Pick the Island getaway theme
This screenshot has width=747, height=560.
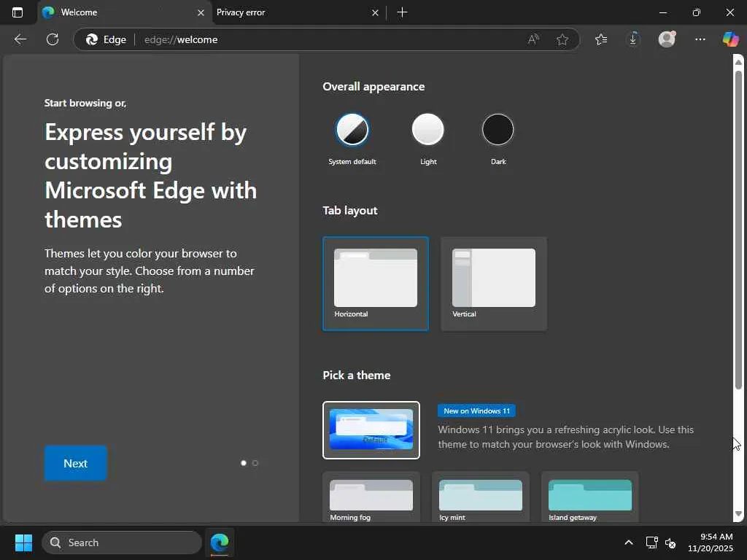pyautogui.click(x=589, y=497)
